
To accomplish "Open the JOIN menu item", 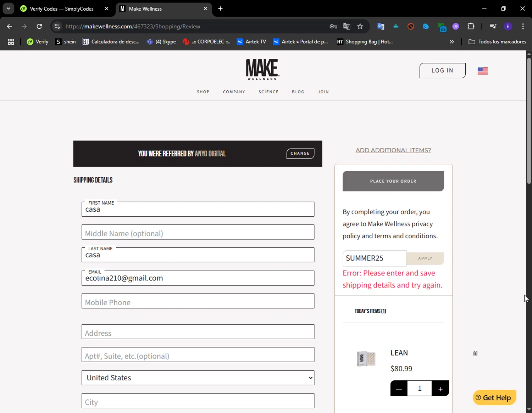I will pos(323,92).
